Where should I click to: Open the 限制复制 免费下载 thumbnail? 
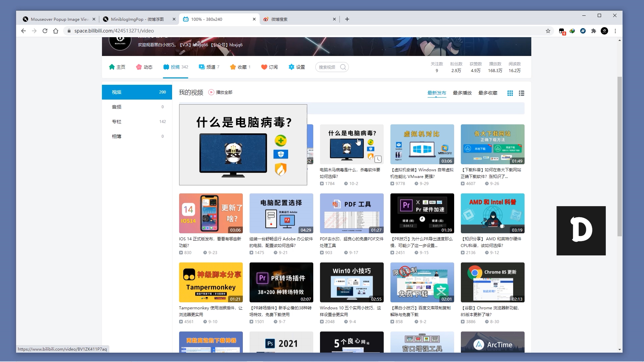click(x=422, y=282)
